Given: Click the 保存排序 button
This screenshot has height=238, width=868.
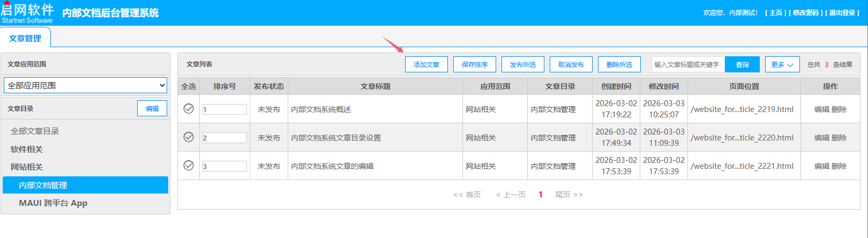Looking at the screenshot, I should [475, 64].
